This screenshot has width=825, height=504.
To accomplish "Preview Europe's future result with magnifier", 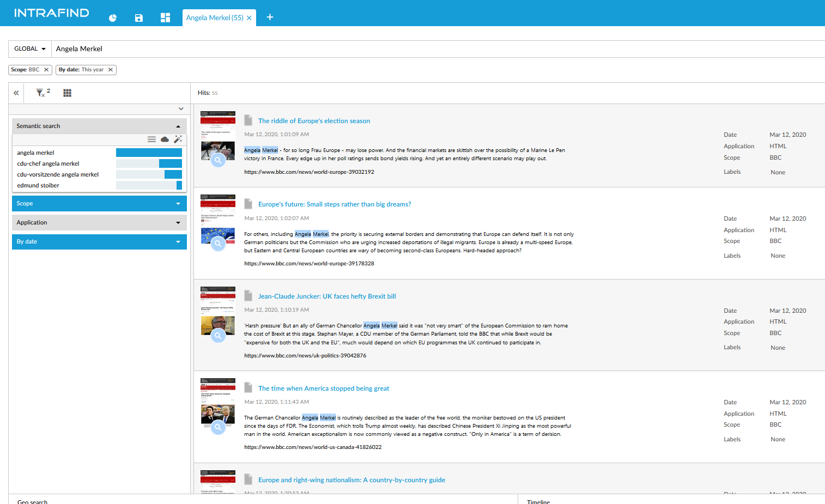I will [218, 244].
